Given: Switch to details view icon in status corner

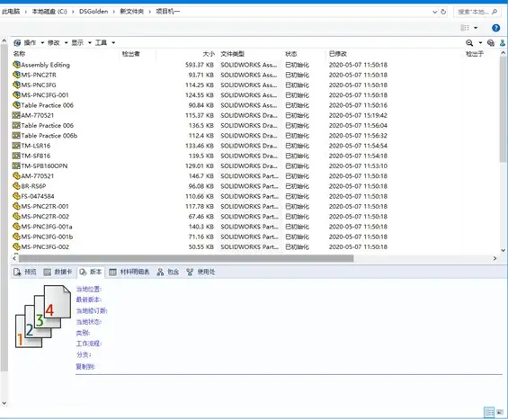Looking at the screenshot, I should point(489,412).
